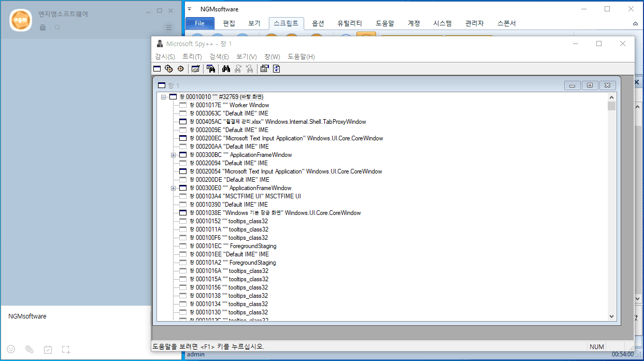Switch to the 스폰서 tab in NGMsoftware

506,23
